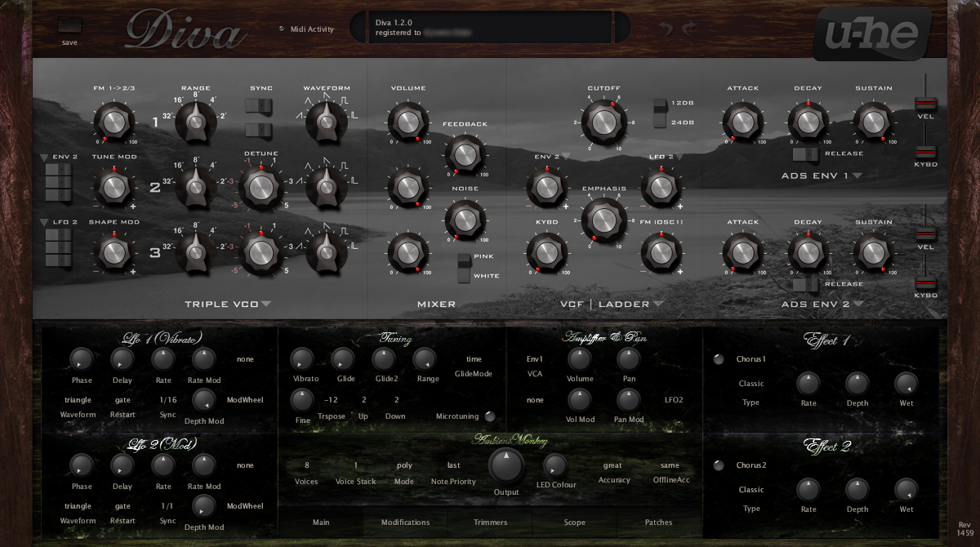
Task: Click the FM 1->2/3 knob
Action: 114,122
